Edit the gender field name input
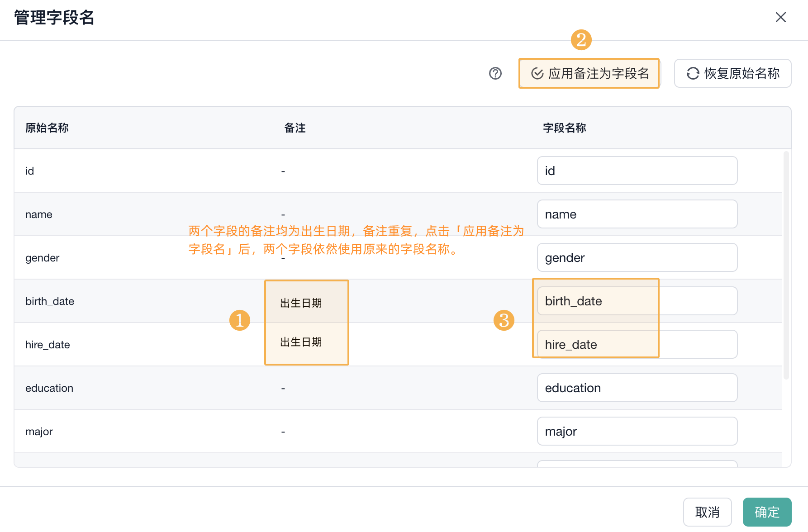808x532 pixels. 637,257
